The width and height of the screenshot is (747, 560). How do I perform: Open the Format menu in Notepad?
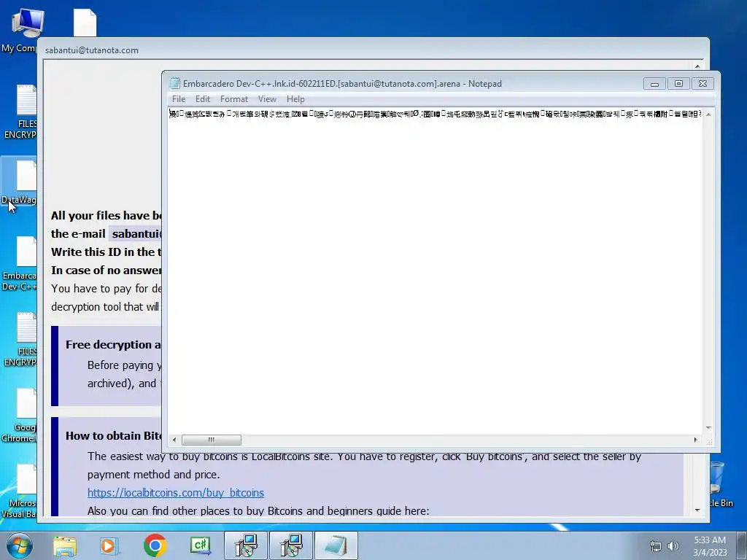pyautogui.click(x=234, y=99)
